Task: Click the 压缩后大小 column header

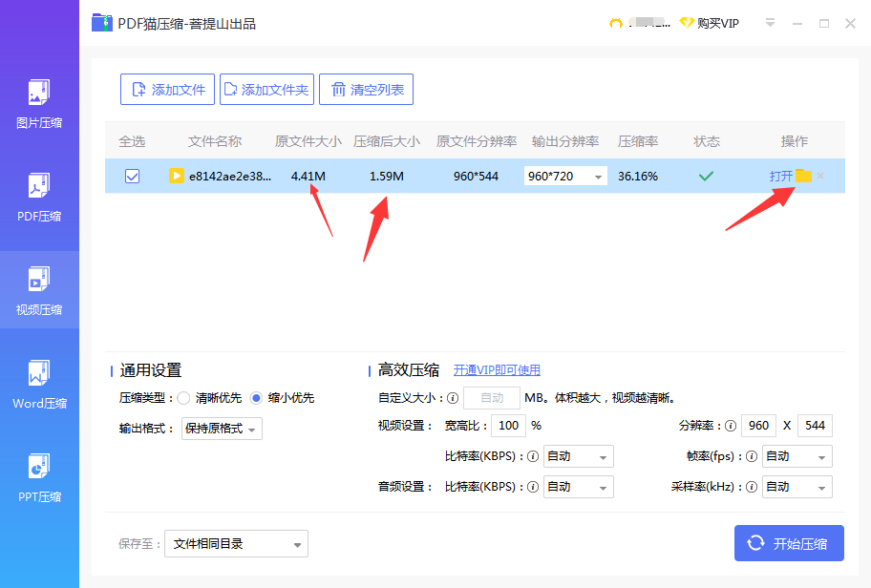Action: pos(387,141)
